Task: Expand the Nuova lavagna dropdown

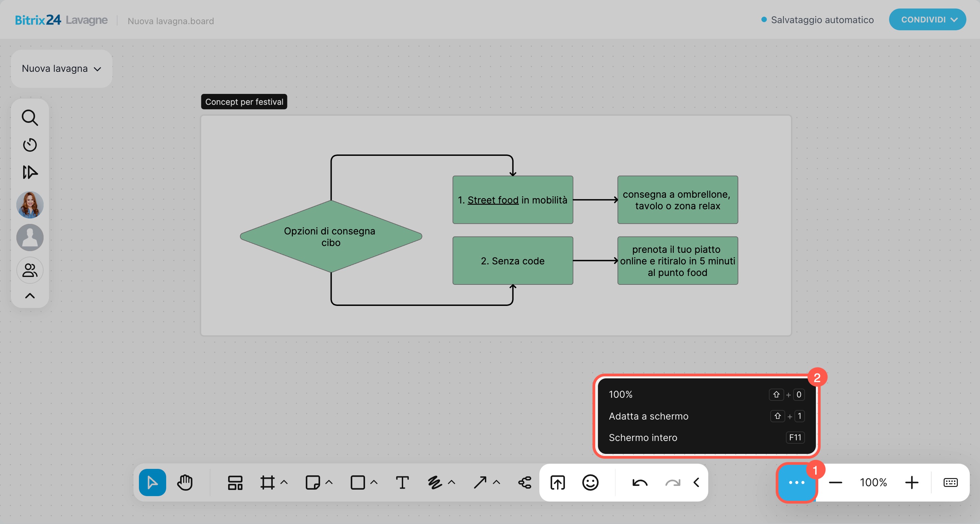Action: (61, 69)
